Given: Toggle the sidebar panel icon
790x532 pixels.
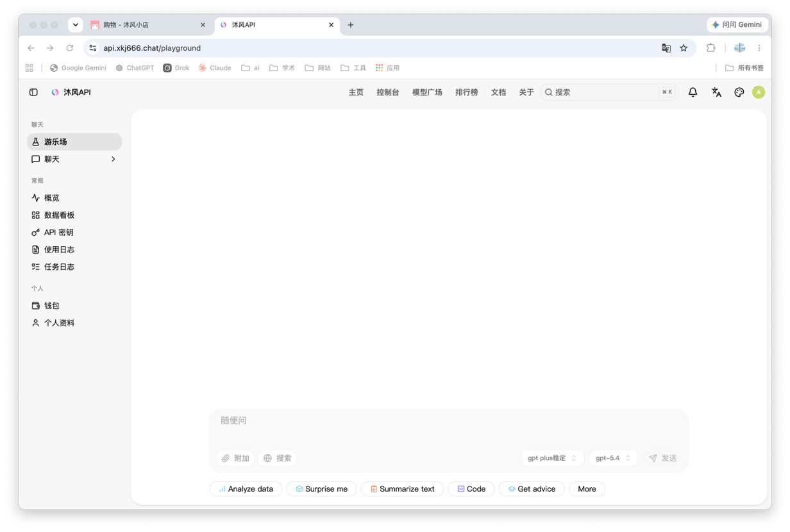Looking at the screenshot, I should [33, 92].
